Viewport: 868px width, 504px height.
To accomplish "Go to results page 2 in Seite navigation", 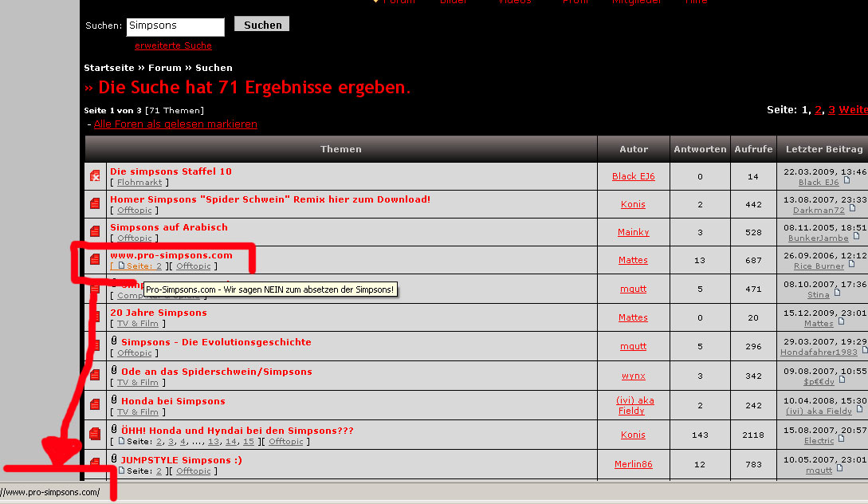I will (x=818, y=110).
